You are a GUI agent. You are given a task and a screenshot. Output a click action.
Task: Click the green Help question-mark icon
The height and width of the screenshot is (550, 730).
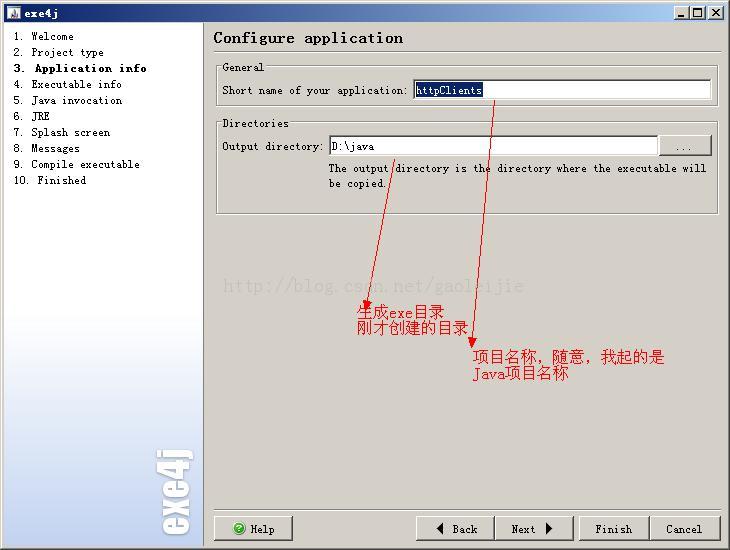239,528
